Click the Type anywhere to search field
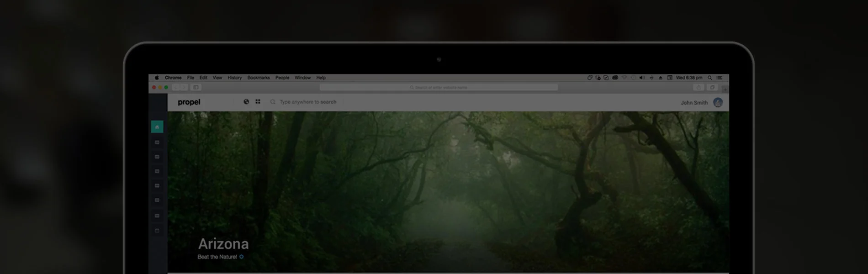This screenshot has height=274, width=868. coord(307,102)
